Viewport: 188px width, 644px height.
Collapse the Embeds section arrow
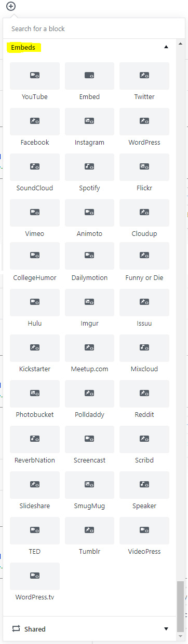[166, 47]
